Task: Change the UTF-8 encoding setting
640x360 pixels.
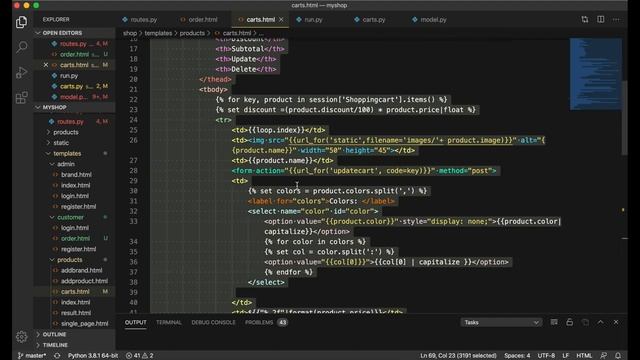Action: 546,356
